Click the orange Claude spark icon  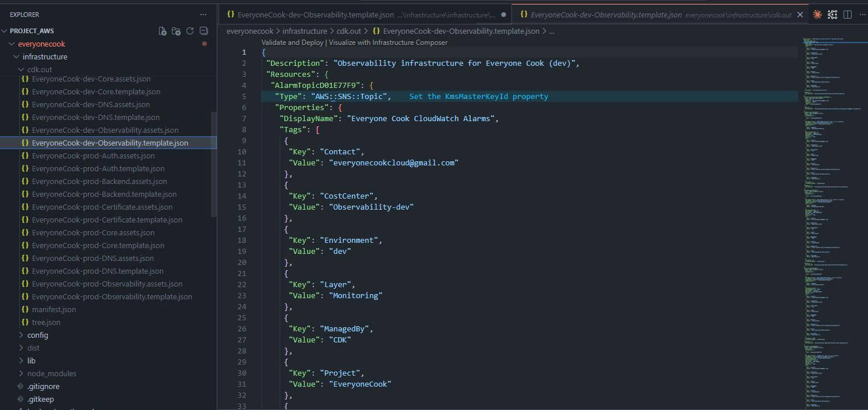coord(817,15)
